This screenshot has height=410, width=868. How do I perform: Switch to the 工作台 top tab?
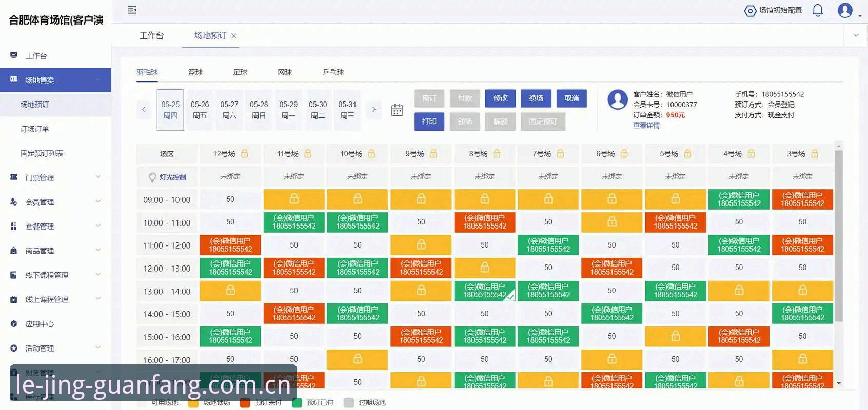tap(152, 35)
